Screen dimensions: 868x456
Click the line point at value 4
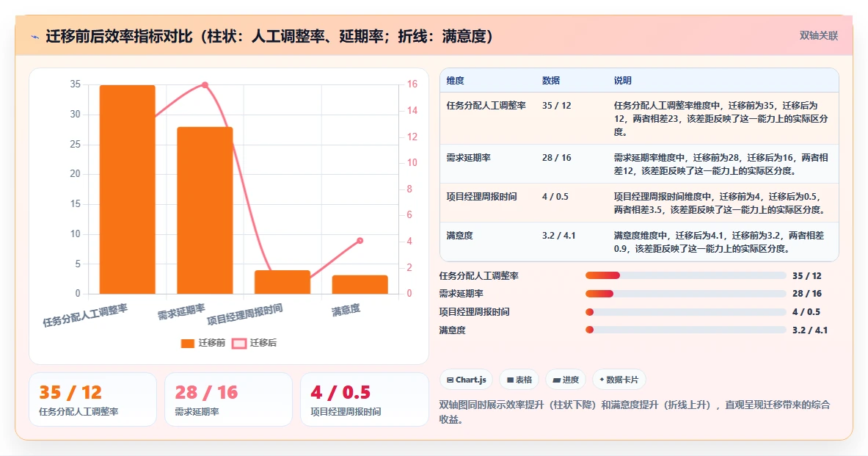[x=360, y=240]
